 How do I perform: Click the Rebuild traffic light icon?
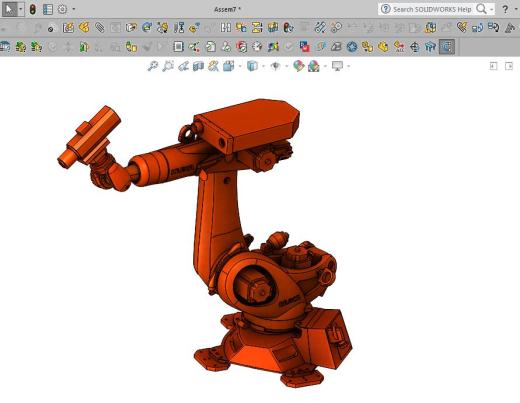[33, 9]
